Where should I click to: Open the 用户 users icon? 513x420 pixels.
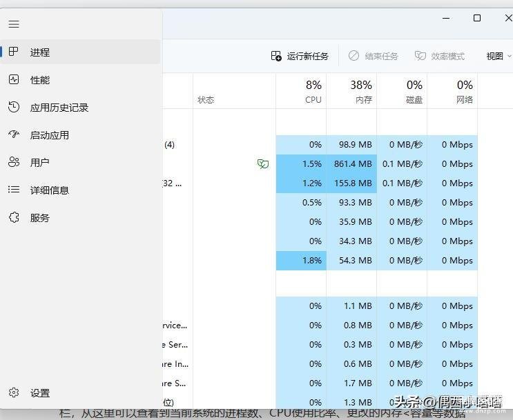tap(14, 162)
